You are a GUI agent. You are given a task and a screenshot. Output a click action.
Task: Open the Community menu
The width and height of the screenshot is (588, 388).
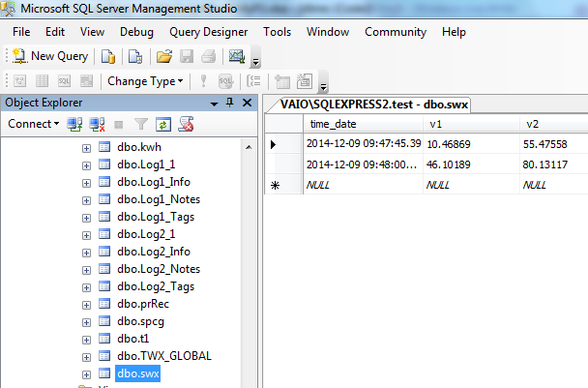pos(396,32)
